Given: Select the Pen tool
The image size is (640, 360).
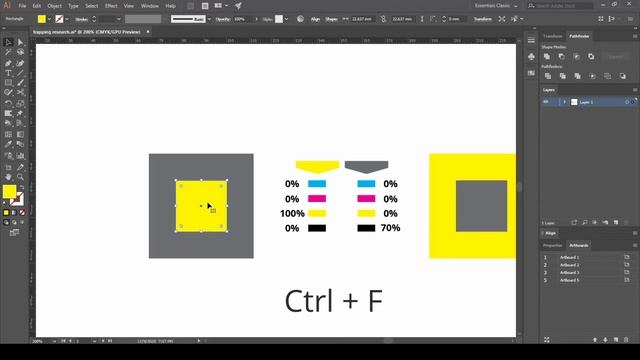Looking at the screenshot, I should click(x=8, y=63).
